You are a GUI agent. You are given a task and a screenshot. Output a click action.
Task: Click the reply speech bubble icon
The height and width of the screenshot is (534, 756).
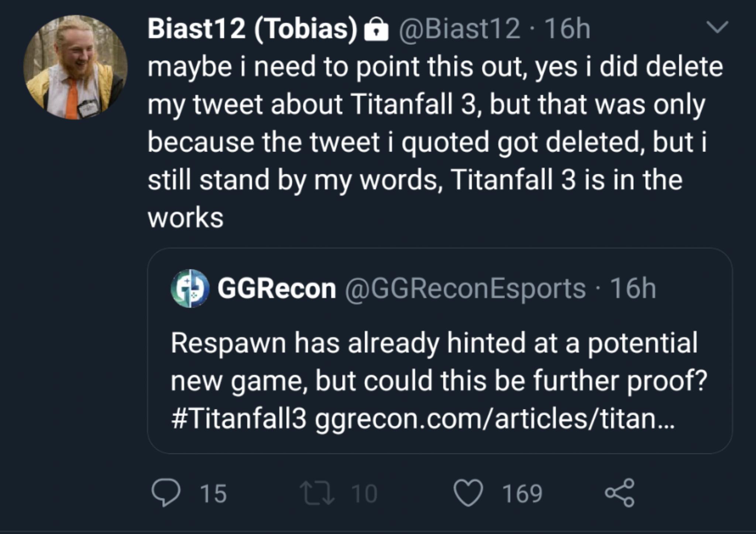click(x=166, y=493)
